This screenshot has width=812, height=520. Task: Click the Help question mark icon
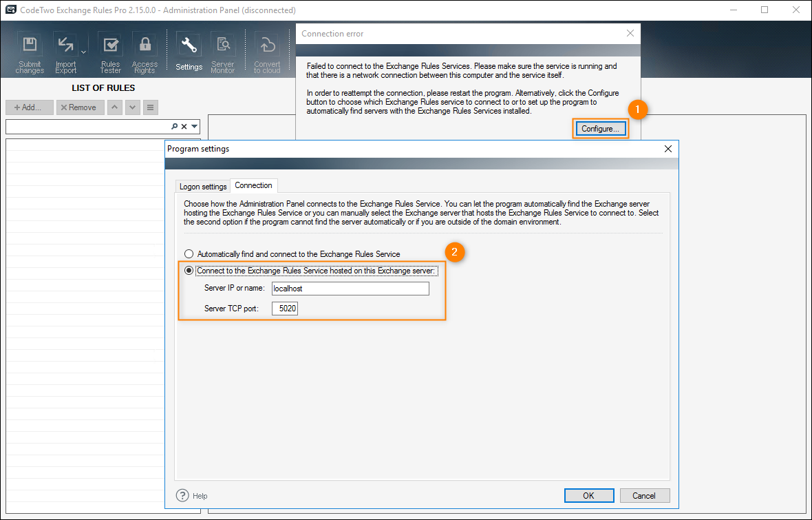point(182,496)
